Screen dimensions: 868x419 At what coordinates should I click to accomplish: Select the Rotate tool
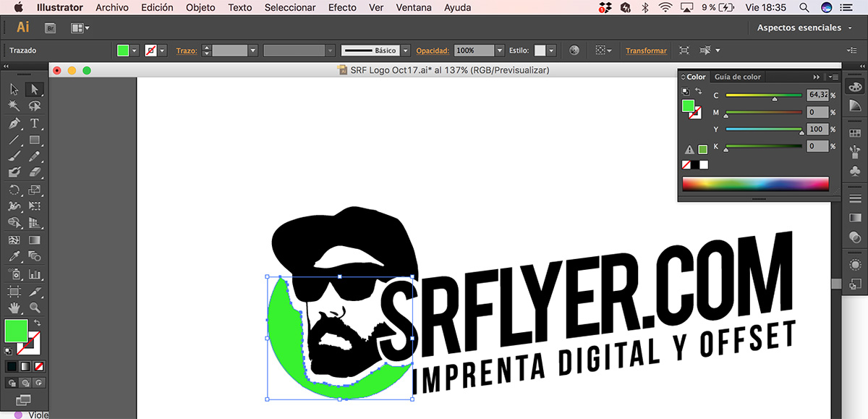[x=14, y=190]
